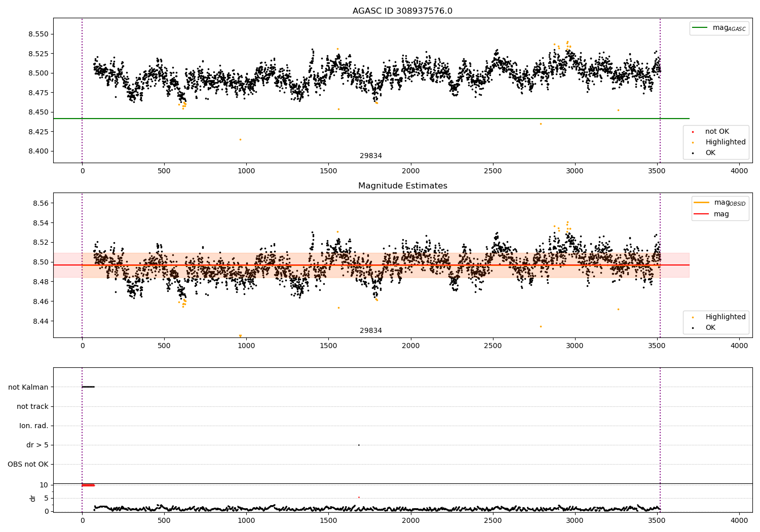Click the 8.500 y-axis tick label
Viewport: 760px width, 532px height.
click(x=39, y=73)
